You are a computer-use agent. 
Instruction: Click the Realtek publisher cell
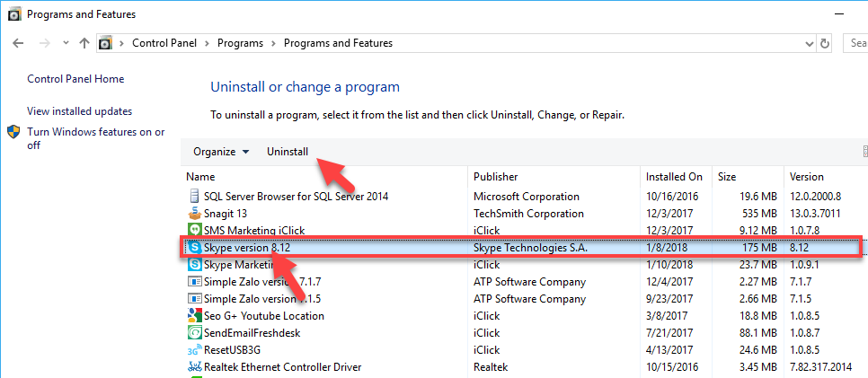click(491, 367)
